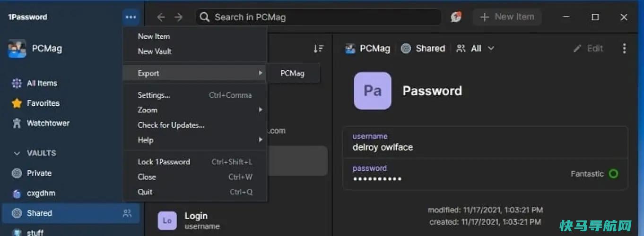
Task: Click the magnifier search icon
Action: (204, 17)
